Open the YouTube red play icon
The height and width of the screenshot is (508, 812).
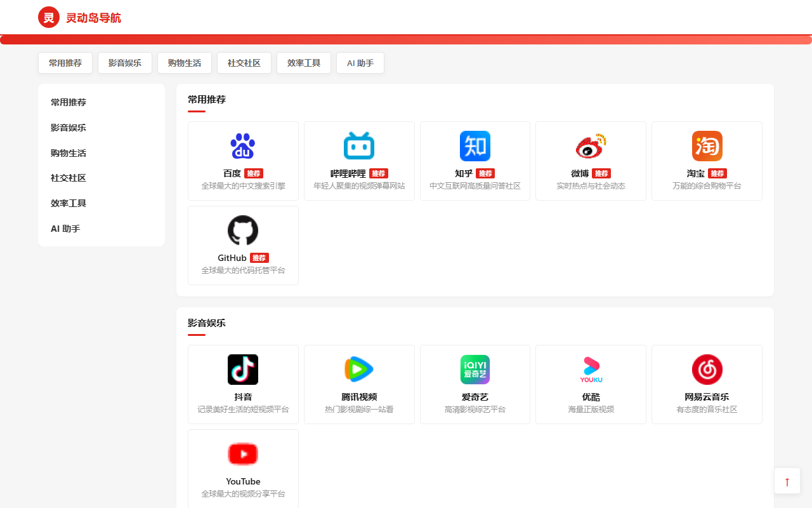click(x=243, y=454)
